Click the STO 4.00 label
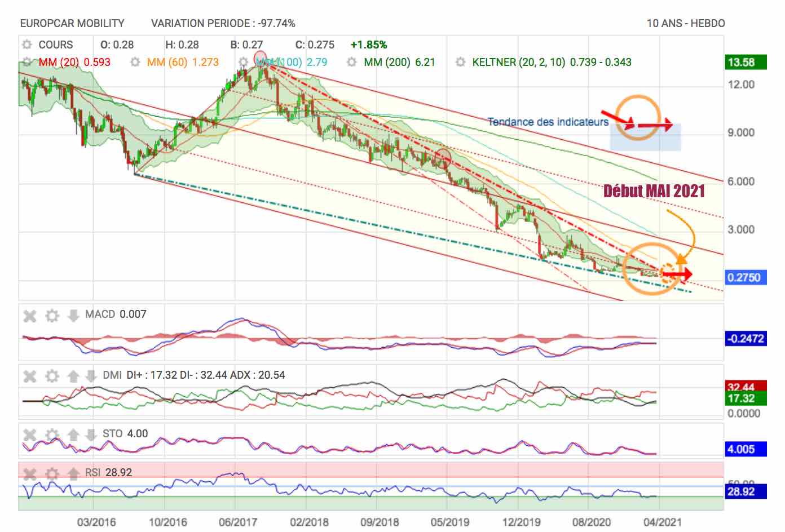Screen dimensions: 785x532 pos(125,433)
